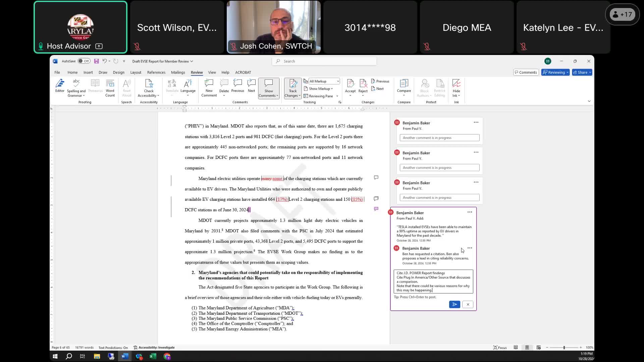
Task: Zoom in with the plus button
Action: point(581,348)
